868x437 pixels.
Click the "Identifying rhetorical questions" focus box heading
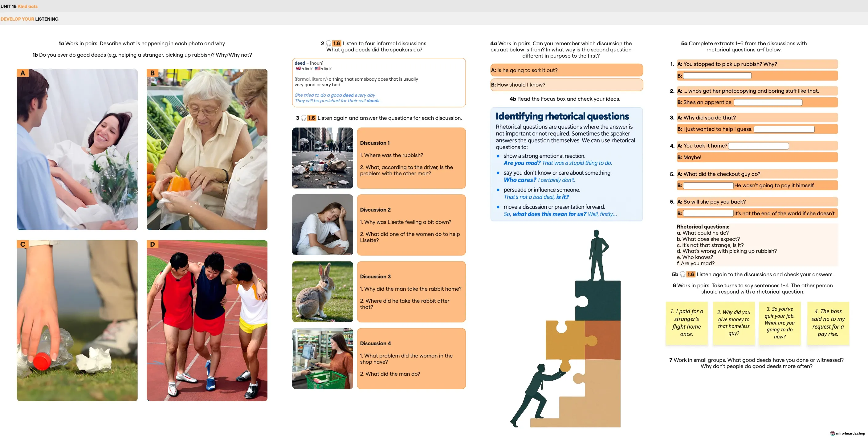click(x=562, y=116)
